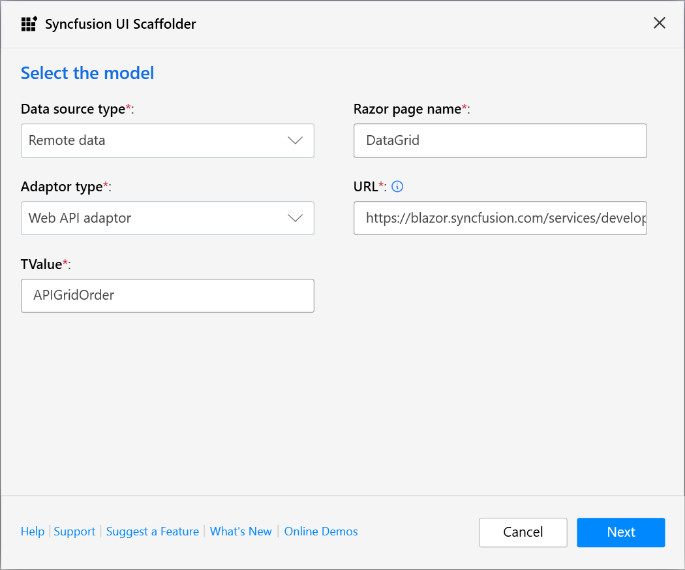The height and width of the screenshot is (570, 685).
Task: Click the Syncfusion UI Scaffolder title text
Action: pyautogui.click(x=120, y=24)
